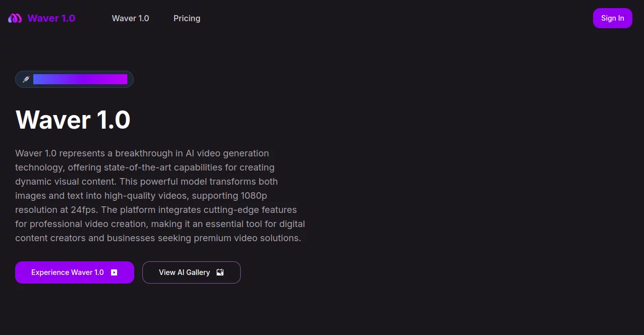Click the rounded announcement badge pill
This screenshot has width=644, height=335.
[x=74, y=79]
